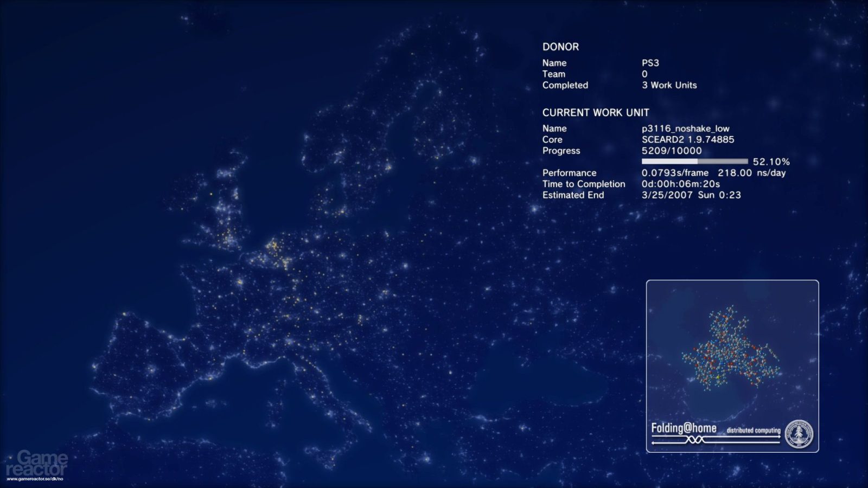
Task: Select the protein molecule visualization
Action: (731, 348)
